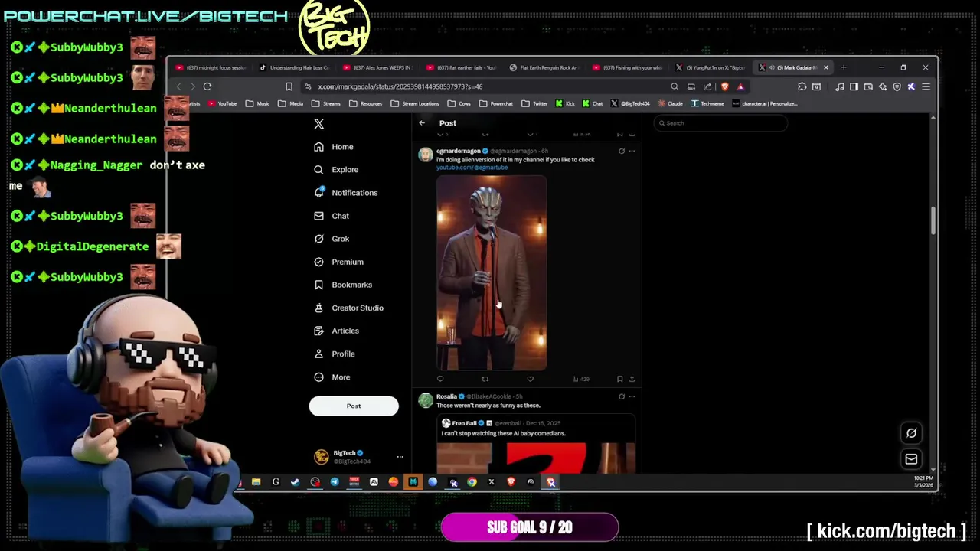Open Resources bookmarks folder
This screenshot has height=551, width=980.
point(366,103)
